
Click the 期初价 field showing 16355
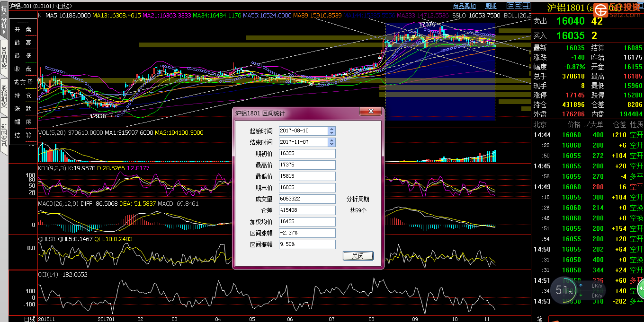click(307, 154)
